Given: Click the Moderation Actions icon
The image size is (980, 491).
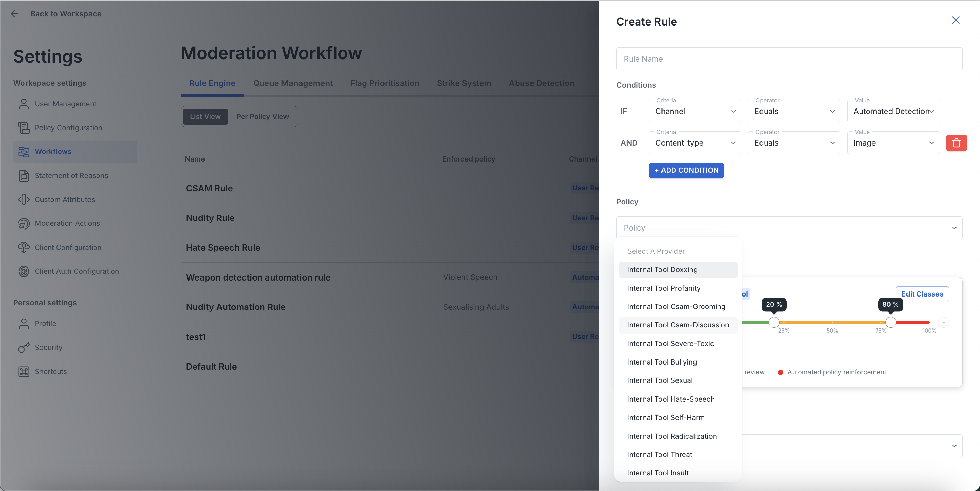Looking at the screenshot, I should (x=23, y=223).
